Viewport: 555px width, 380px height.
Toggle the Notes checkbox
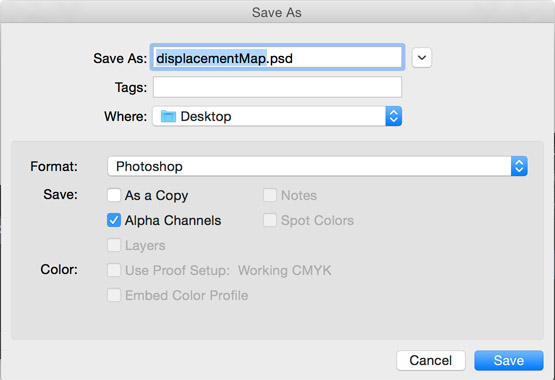pyautogui.click(x=270, y=195)
